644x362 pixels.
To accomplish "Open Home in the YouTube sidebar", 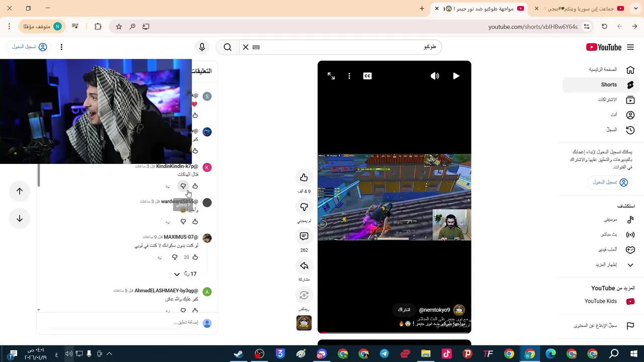I will click(601, 69).
